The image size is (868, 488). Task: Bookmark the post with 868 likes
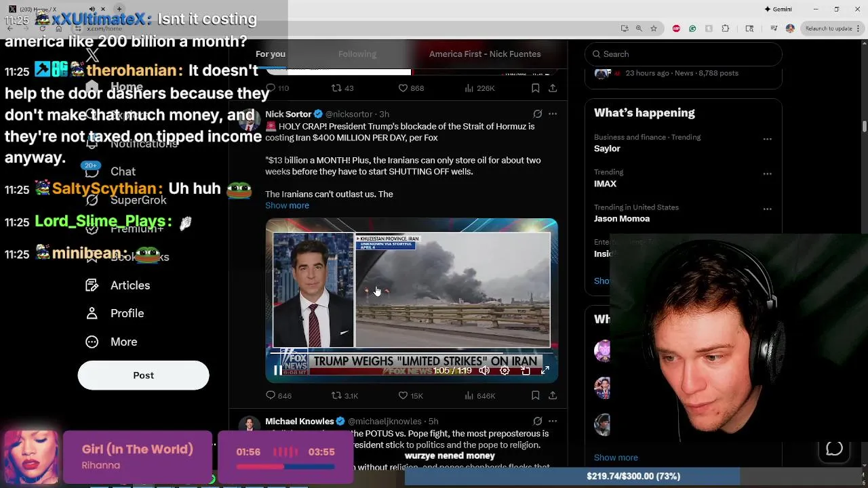535,88
